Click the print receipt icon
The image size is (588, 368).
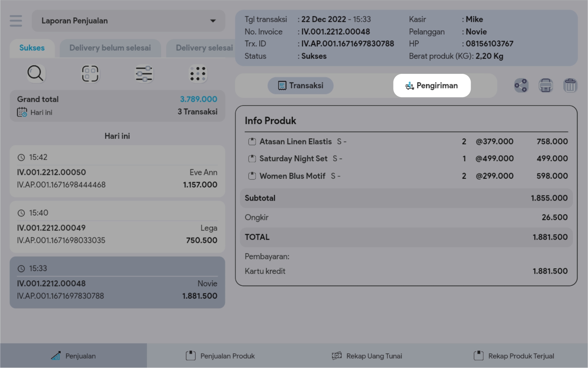[545, 85]
